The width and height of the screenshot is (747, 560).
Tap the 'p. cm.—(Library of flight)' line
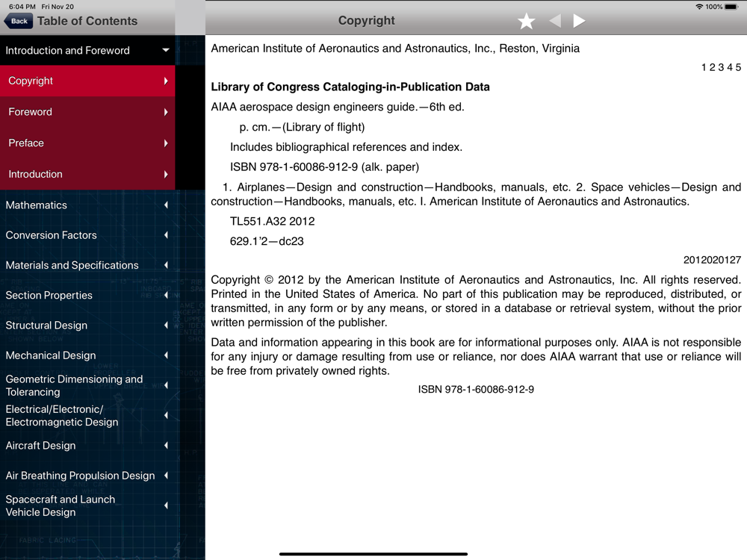302,127
